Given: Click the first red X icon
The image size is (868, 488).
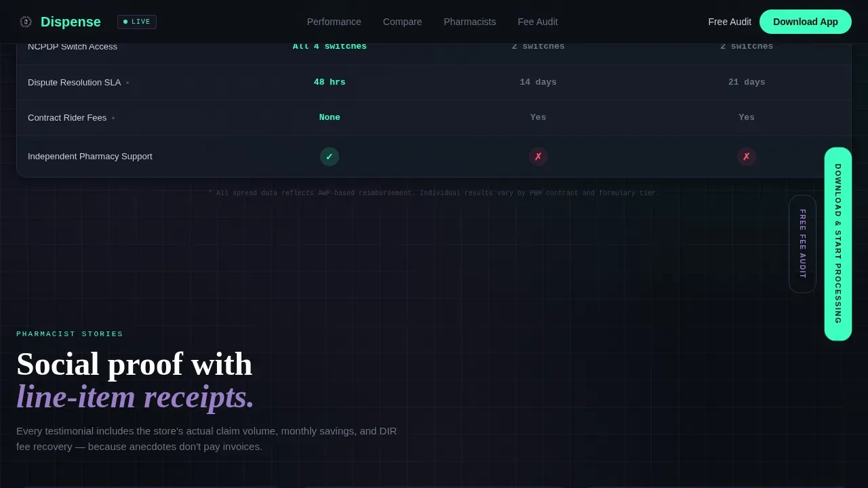Looking at the screenshot, I should pos(538,157).
